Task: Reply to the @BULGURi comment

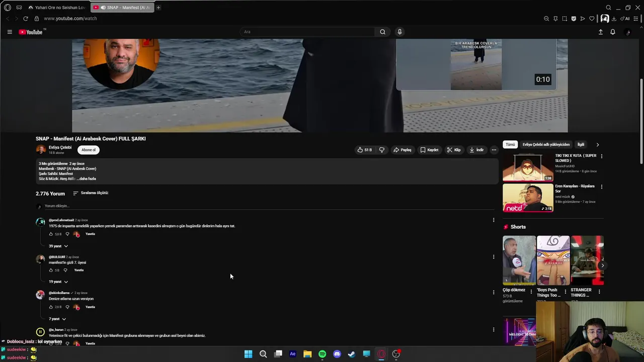Action: [79, 270]
